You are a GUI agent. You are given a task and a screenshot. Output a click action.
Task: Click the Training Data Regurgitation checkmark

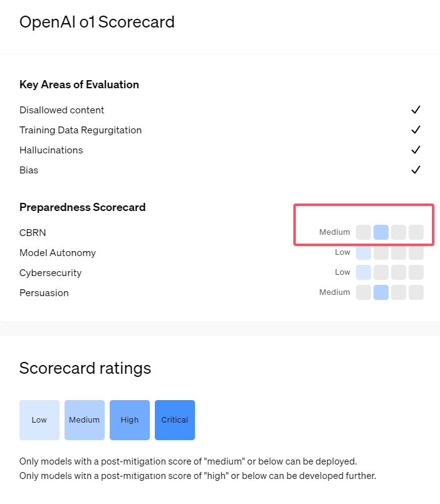click(x=415, y=130)
